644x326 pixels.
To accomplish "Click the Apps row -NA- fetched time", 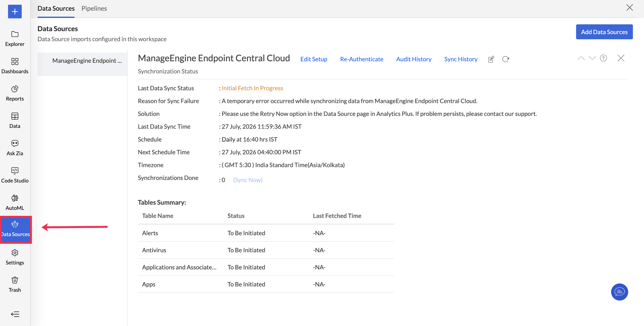I will pos(319,284).
